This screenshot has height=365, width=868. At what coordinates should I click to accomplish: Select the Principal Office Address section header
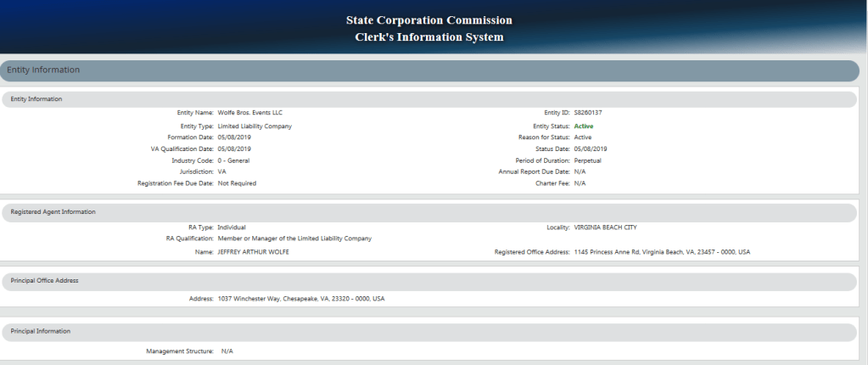click(x=44, y=280)
